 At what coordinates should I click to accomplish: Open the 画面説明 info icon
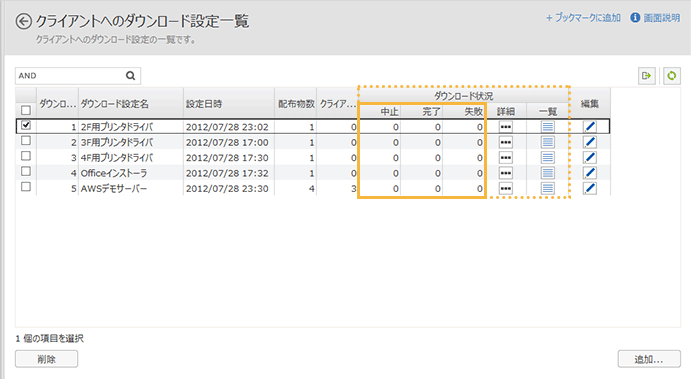click(635, 18)
